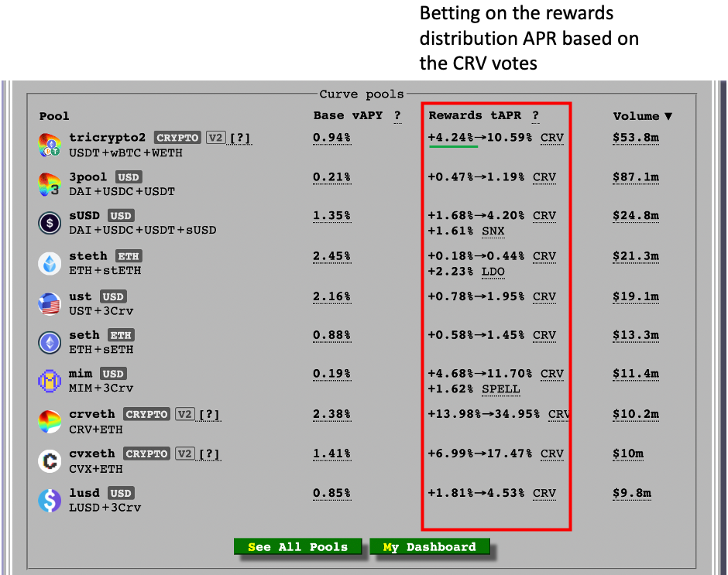Click the ust pool flag icon

point(50,304)
